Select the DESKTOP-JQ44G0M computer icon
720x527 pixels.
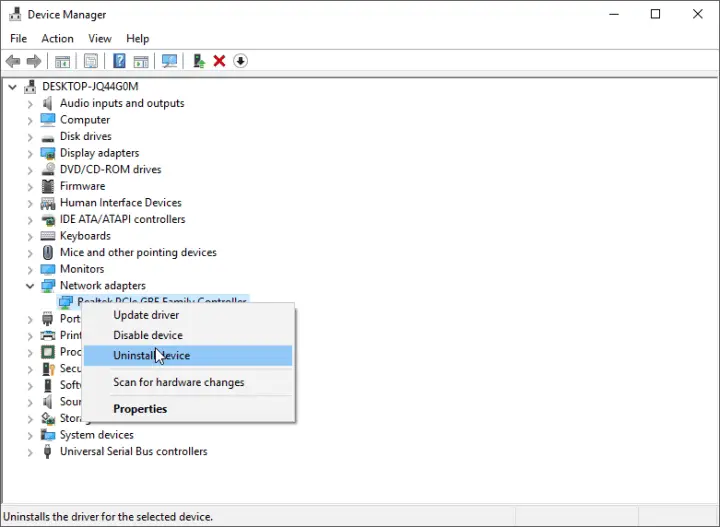(x=30, y=86)
